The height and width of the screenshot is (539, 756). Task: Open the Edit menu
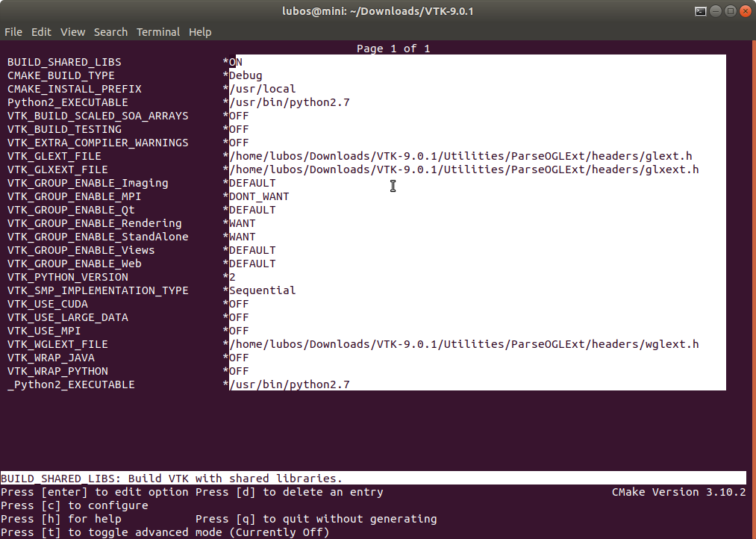pos(41,32)
